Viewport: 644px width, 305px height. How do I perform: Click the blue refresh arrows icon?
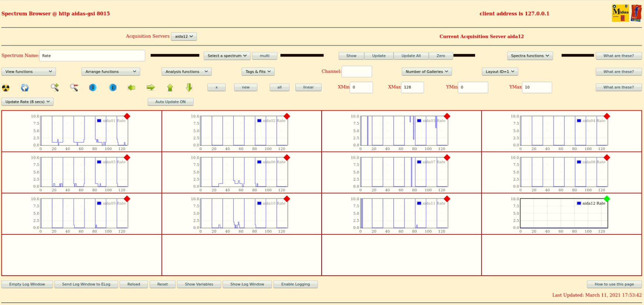(25, 88)
